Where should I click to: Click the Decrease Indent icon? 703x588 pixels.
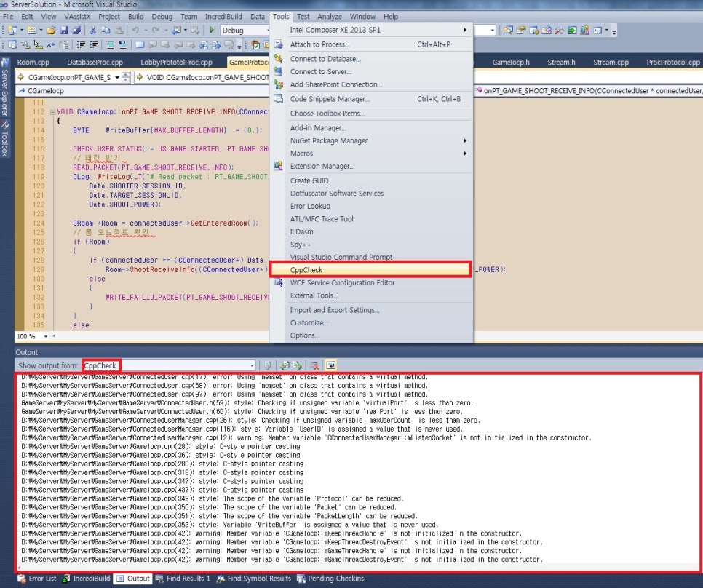click(x=81, y=45)
